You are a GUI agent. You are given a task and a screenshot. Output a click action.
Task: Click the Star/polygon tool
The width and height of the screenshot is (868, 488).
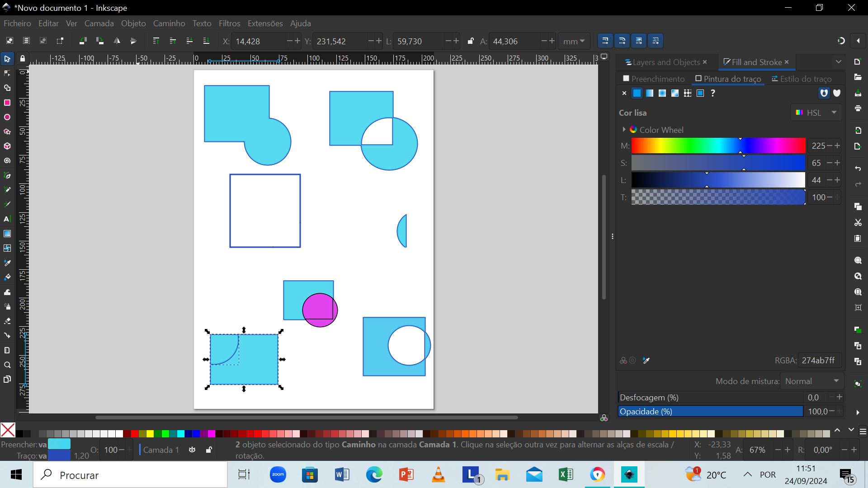8,131
